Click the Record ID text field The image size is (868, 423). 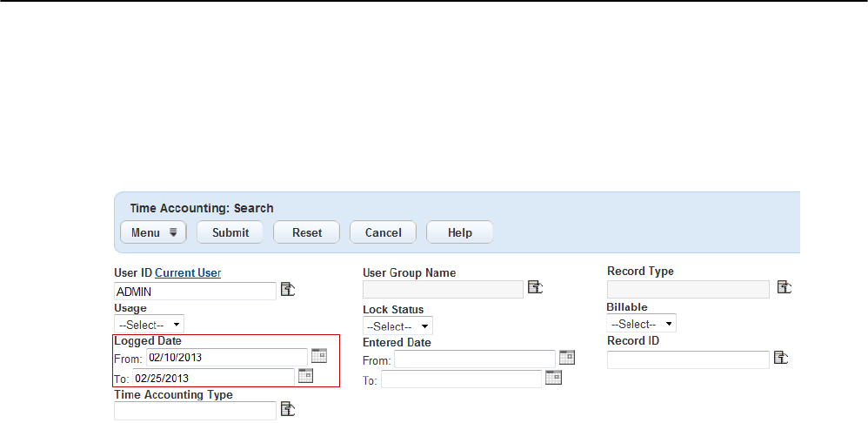click(687, 359)
